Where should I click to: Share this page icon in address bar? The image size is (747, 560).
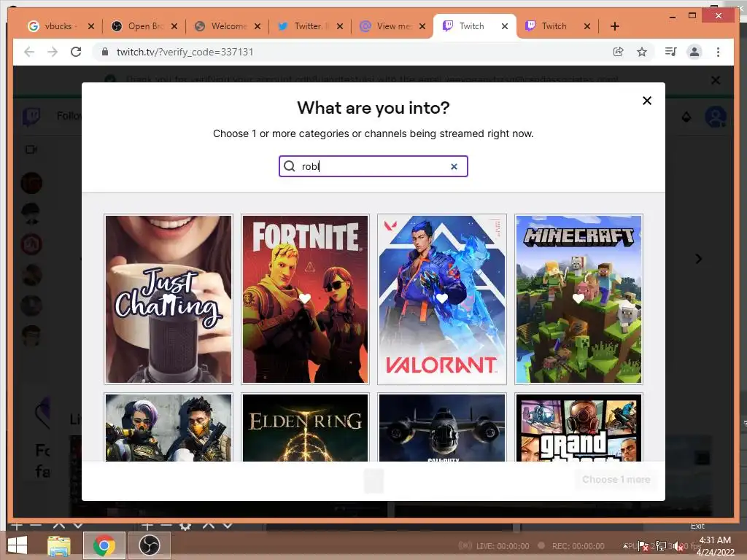619,52
